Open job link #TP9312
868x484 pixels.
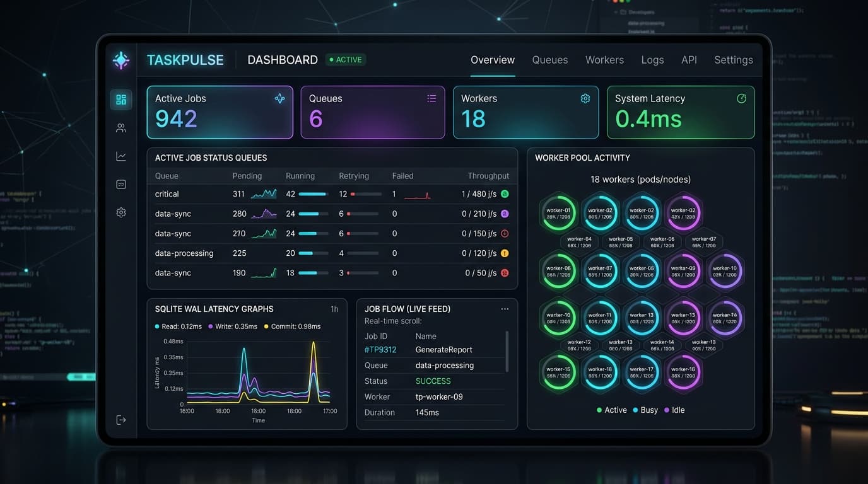click(380, 350)
